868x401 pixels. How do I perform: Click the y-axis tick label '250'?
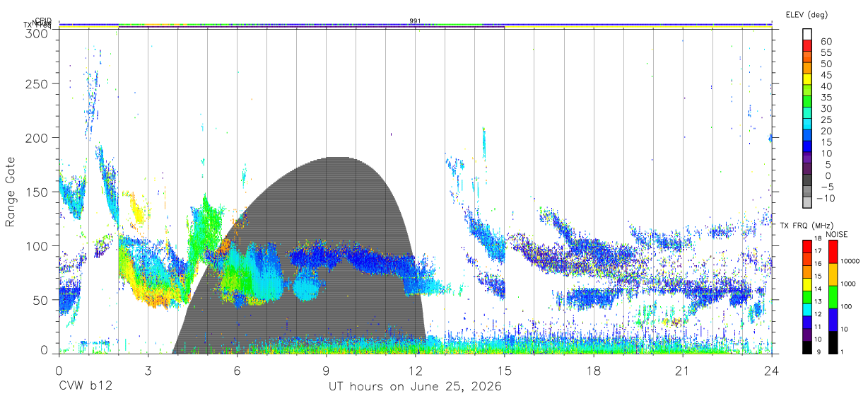point(38,83)
